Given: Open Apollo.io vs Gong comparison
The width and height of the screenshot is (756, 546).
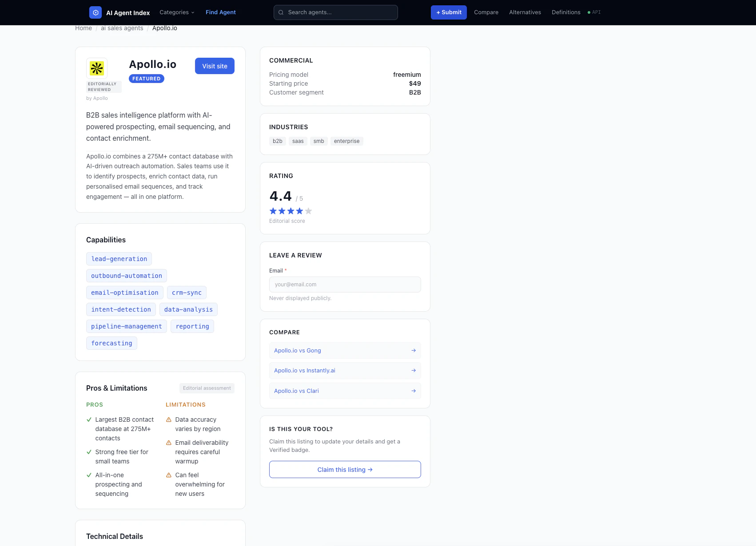Looking at the screenshot, I should [345, 351].
